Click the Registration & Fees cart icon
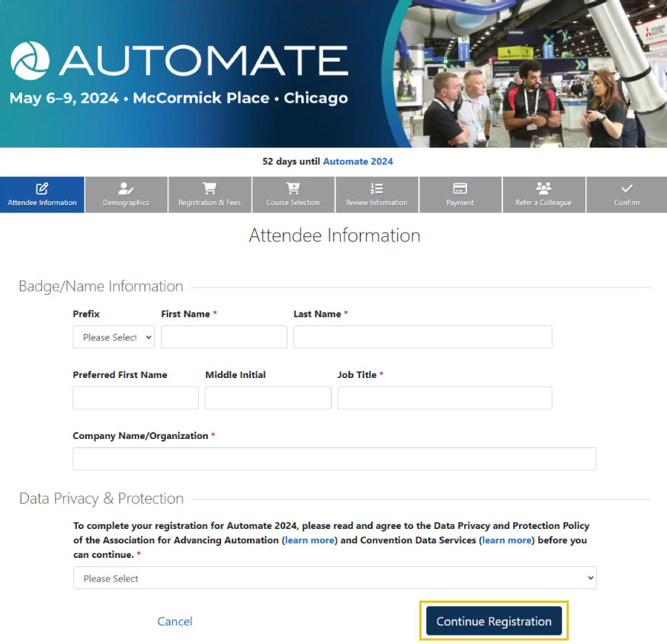The image size is (667, 644). (210, 188)
